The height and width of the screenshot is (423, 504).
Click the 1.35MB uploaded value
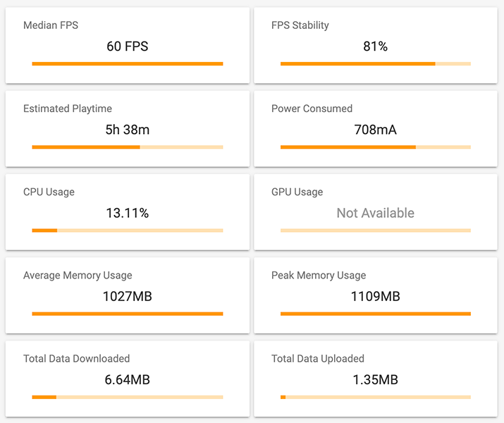(x=376, y=379)
